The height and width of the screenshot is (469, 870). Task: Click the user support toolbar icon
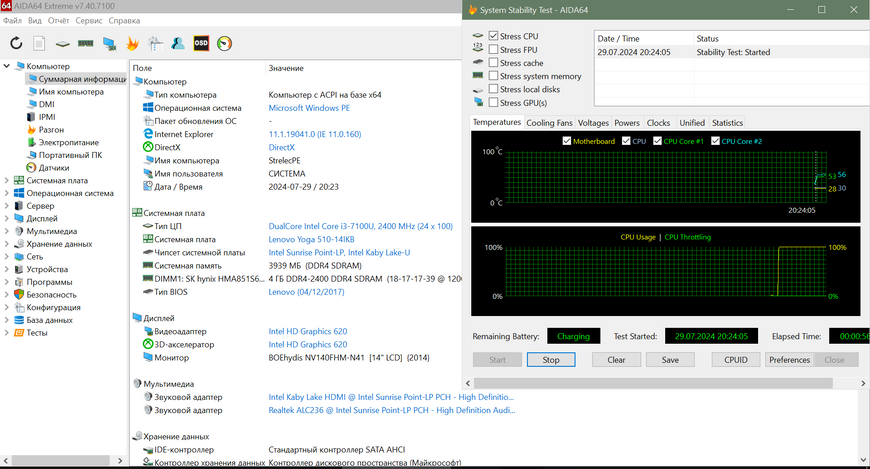click(178, 43)
